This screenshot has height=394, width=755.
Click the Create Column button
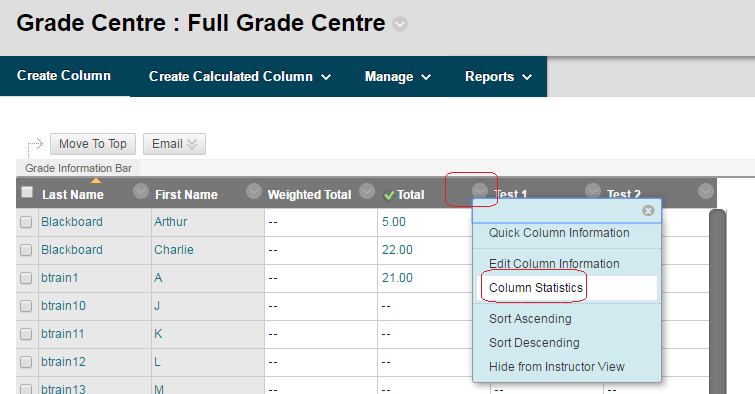(x=64, y=76)
